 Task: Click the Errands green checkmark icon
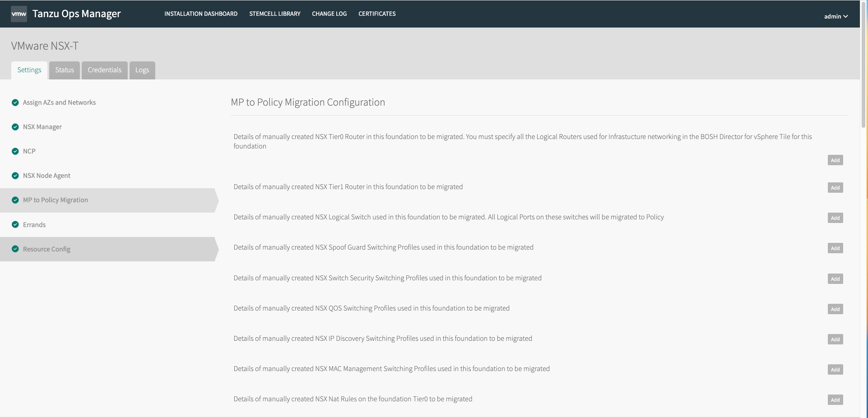point(15,224)
